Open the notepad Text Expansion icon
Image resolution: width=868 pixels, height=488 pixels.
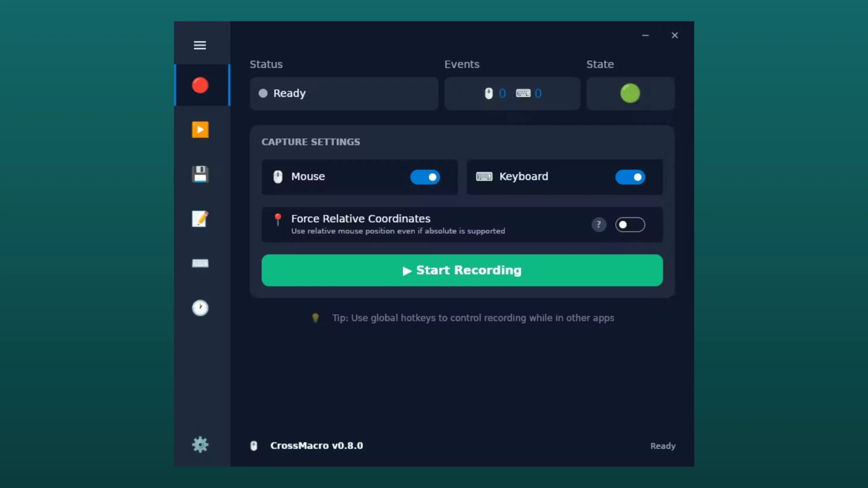pos(200,219)
